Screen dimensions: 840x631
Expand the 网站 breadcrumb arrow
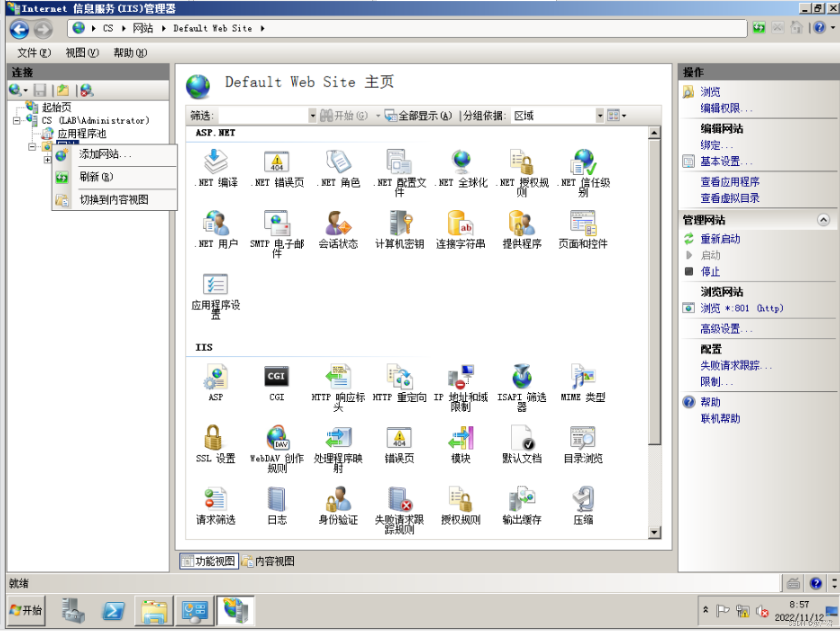tap(164, 28)
